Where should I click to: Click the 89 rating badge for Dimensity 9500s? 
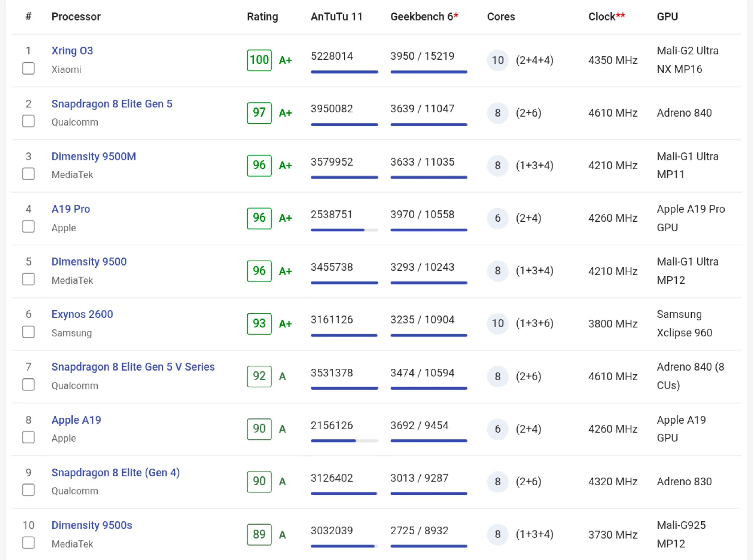pos(259,534)
